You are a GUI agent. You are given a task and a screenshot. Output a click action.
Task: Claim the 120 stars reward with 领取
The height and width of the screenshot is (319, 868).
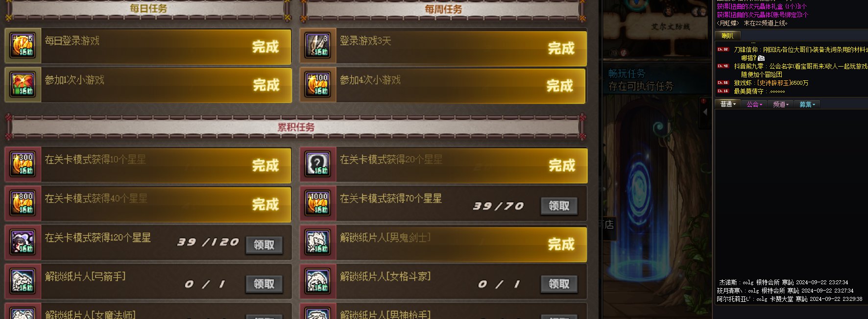pos(264,245)
